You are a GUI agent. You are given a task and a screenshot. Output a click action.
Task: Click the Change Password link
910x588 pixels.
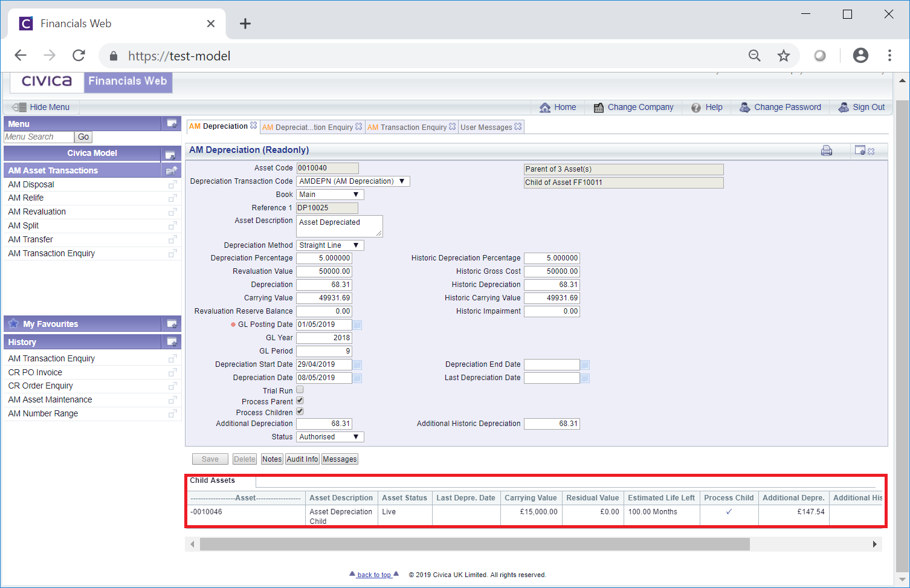tap(780, 108)
